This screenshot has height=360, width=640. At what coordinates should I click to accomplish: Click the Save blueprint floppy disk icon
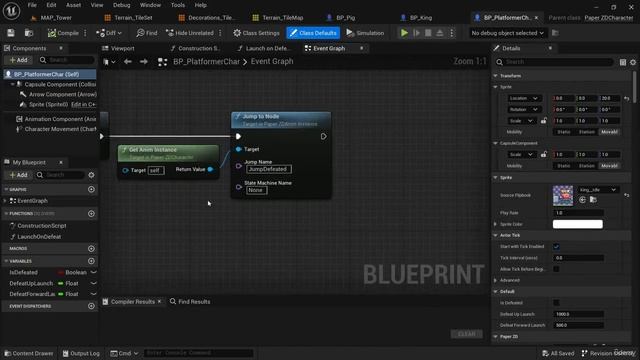point(11,33)
